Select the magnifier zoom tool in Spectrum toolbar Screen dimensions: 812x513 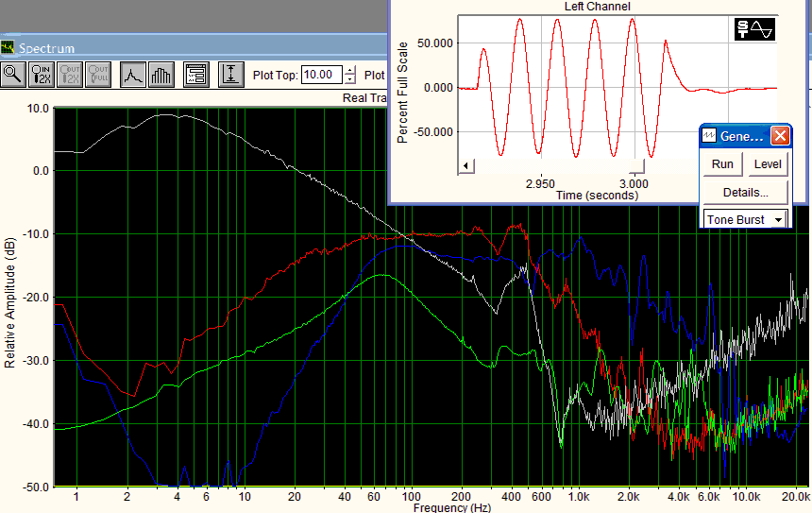[x=13, y=75]
